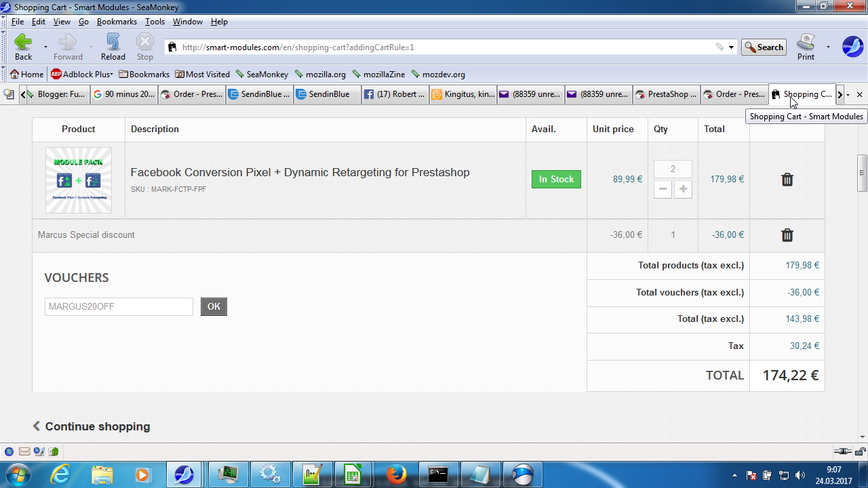Open the Most Visited folder
868x488 pixels.
click(x=202, y=75)
